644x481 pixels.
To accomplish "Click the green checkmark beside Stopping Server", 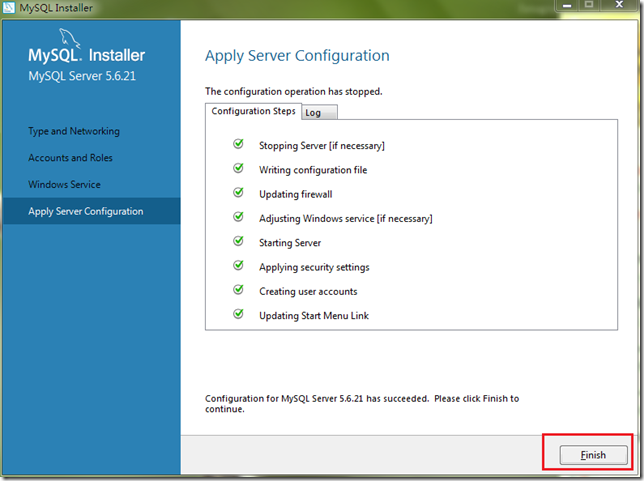I will click(x=238, y=145).
